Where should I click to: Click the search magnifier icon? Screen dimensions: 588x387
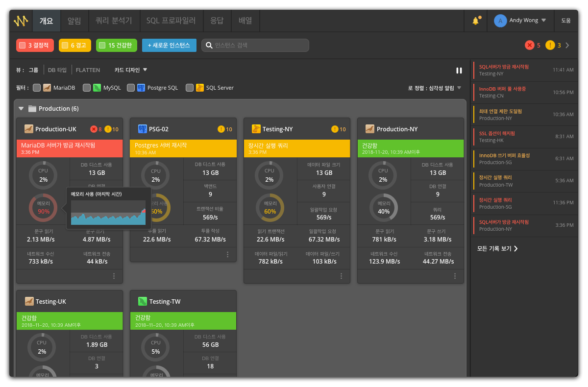pyautogui.click(x=209, y=45)
